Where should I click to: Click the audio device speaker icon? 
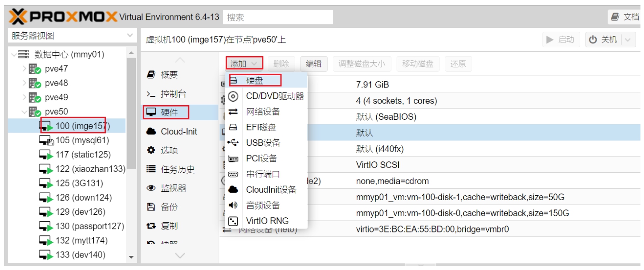(233, 205)
